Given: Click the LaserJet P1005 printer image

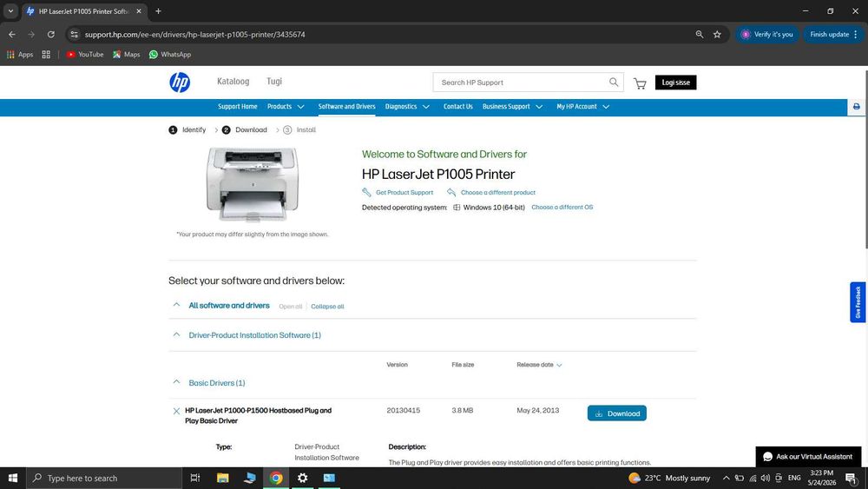Looking at the screenshot, I should tap(253, 184).
